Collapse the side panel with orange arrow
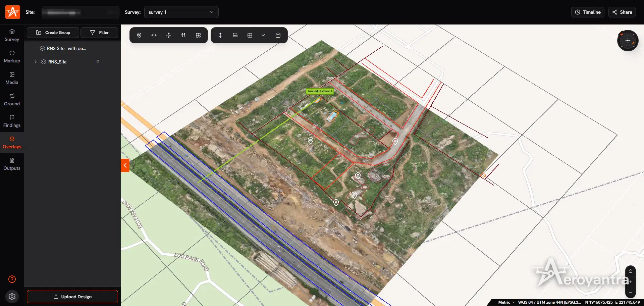644x306 pixels. coord(125,165)
